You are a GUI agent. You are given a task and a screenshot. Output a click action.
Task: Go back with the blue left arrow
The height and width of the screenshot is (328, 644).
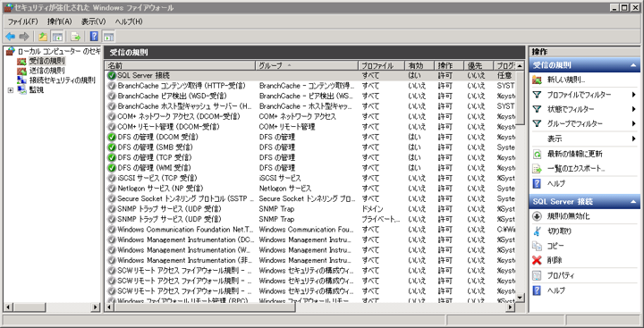click(10, 37)
